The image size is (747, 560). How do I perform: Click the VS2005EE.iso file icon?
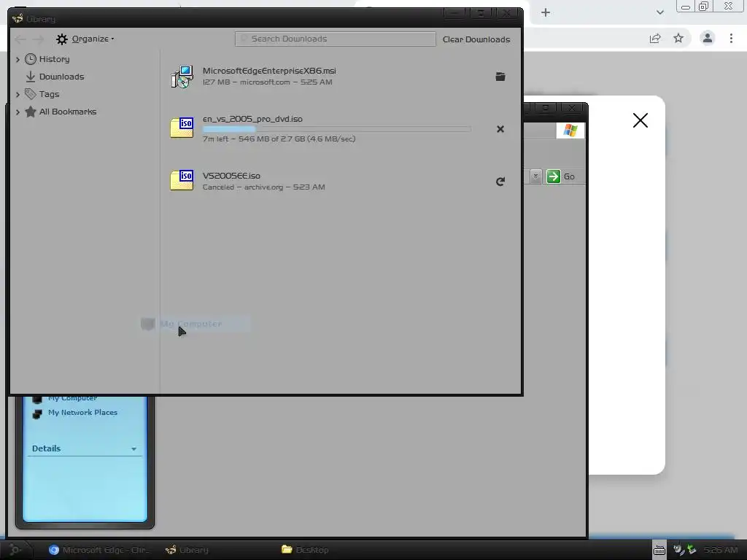pyautogui.click(x=182, y=180)
